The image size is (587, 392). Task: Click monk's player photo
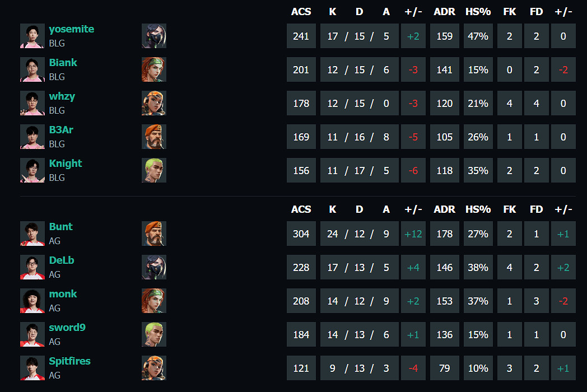pos(32,301)
